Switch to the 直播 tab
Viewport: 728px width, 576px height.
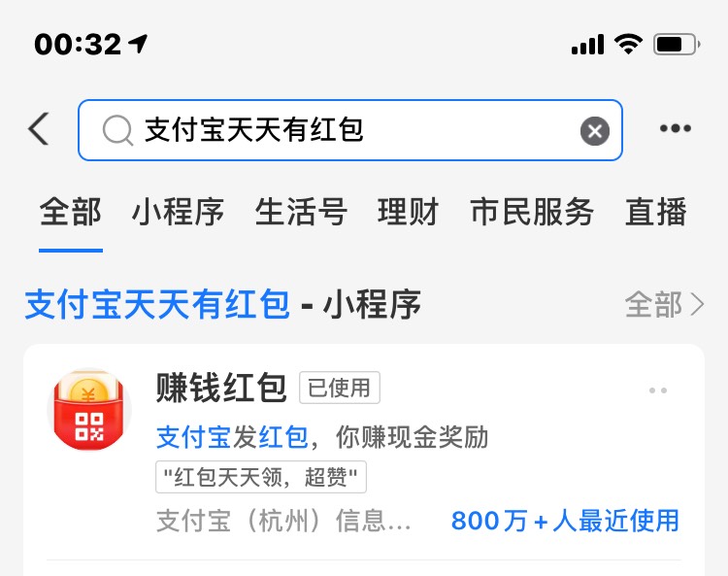tap(655, 212)
